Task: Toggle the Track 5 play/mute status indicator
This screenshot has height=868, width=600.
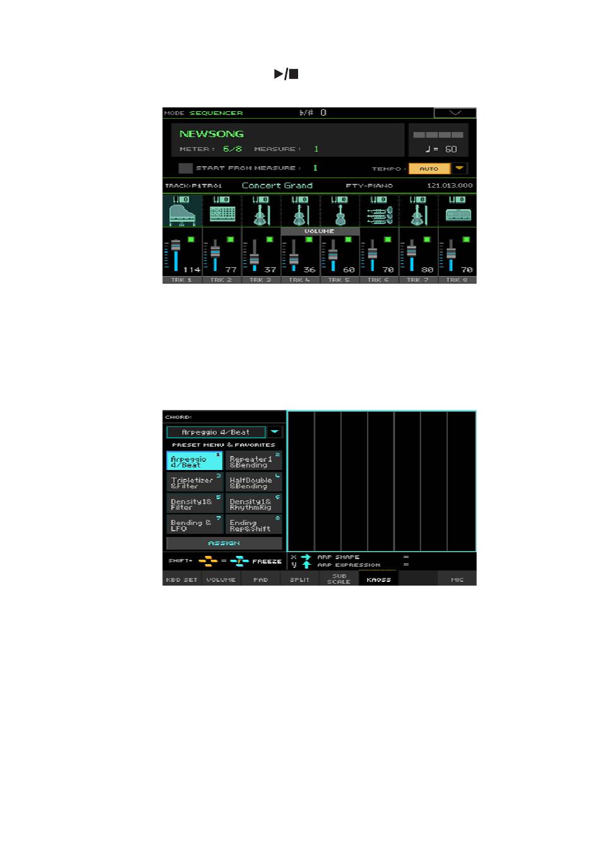Action: [x=348, y=239]
